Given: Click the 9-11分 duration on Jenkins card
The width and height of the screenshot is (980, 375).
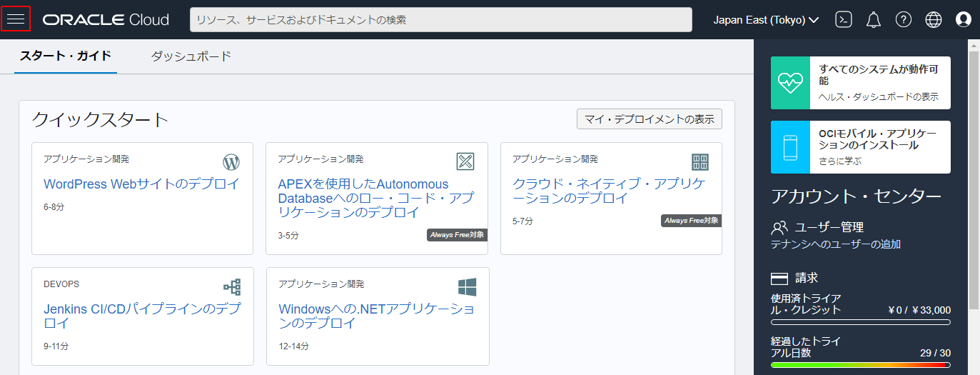Looking at the screenshot, I should [56, 346].
